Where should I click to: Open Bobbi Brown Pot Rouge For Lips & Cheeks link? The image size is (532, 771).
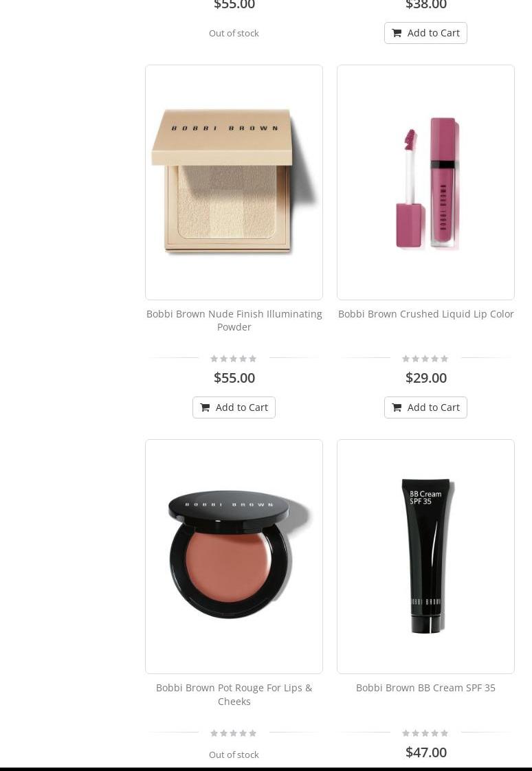pyautogui.click(x=234, y=694)
